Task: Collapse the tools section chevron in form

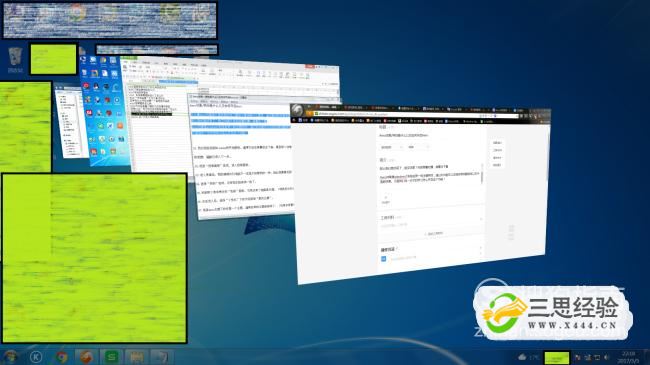Action: pyautogui.click(x=481, y=218)
